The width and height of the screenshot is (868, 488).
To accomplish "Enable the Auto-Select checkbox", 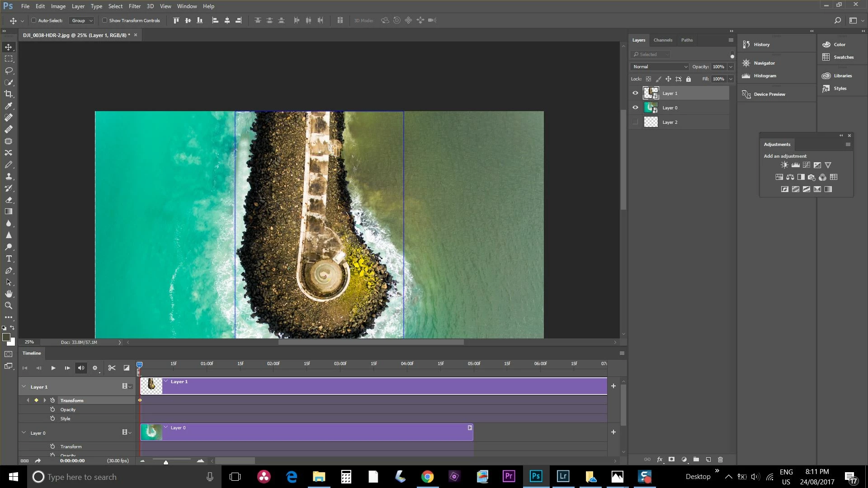I will tap(33, 20).
